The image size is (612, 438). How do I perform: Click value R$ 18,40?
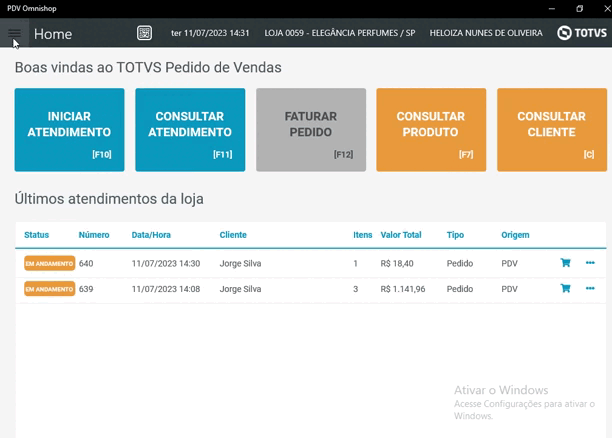pyautogui.click(x=397, y=264)
